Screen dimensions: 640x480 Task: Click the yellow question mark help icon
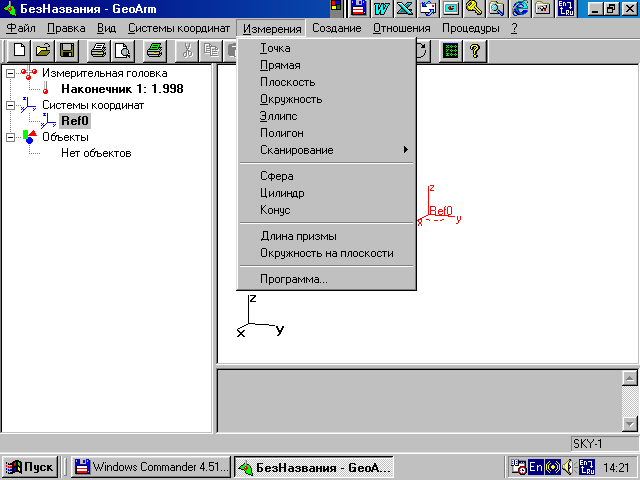tap(475, 51)
